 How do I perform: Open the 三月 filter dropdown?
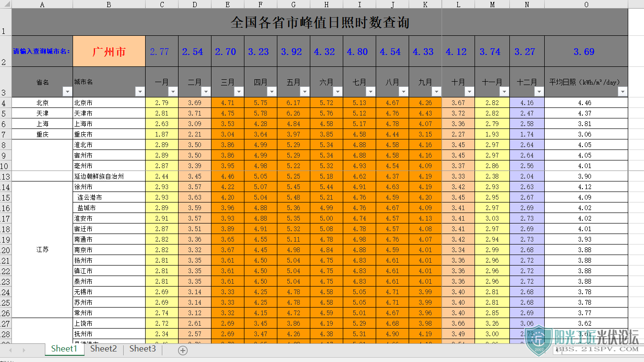point(239,92)
